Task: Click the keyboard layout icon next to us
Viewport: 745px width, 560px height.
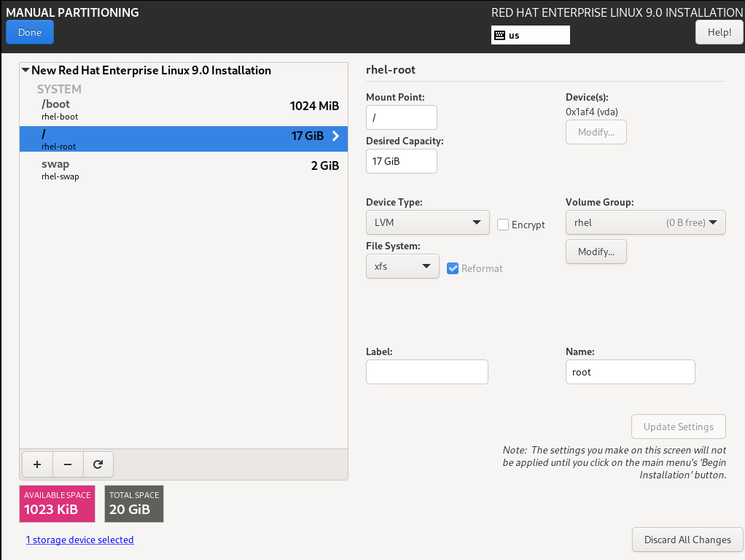Action: 500,35
